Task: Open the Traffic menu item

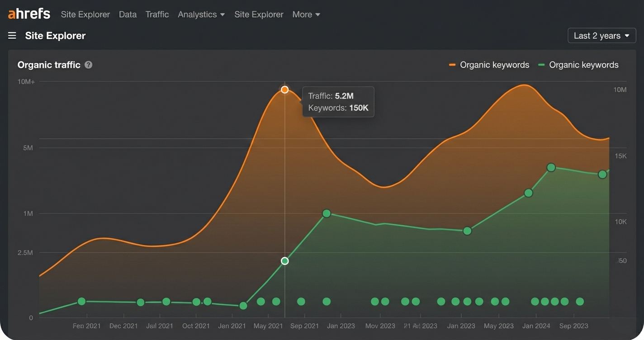Action: click(157, 14)
